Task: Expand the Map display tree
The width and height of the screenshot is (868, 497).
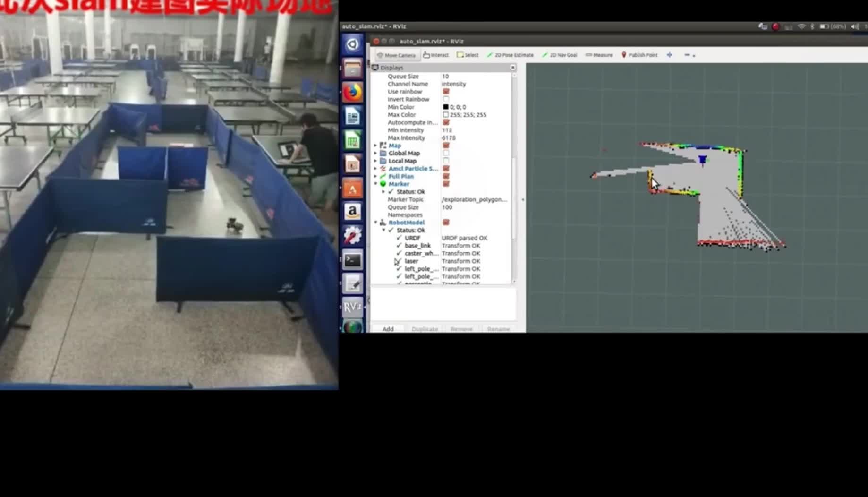Action: 376,146
